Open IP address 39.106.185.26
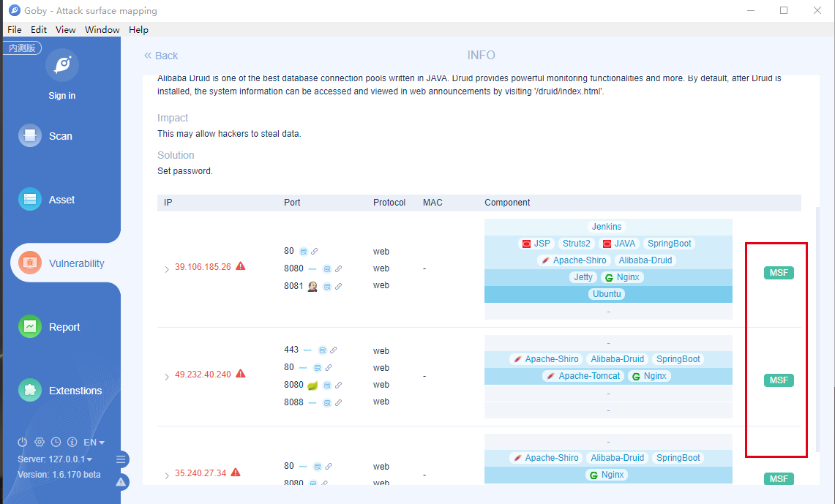The width and height of the screenshot is (835, 504). click(x=203, y=267)
